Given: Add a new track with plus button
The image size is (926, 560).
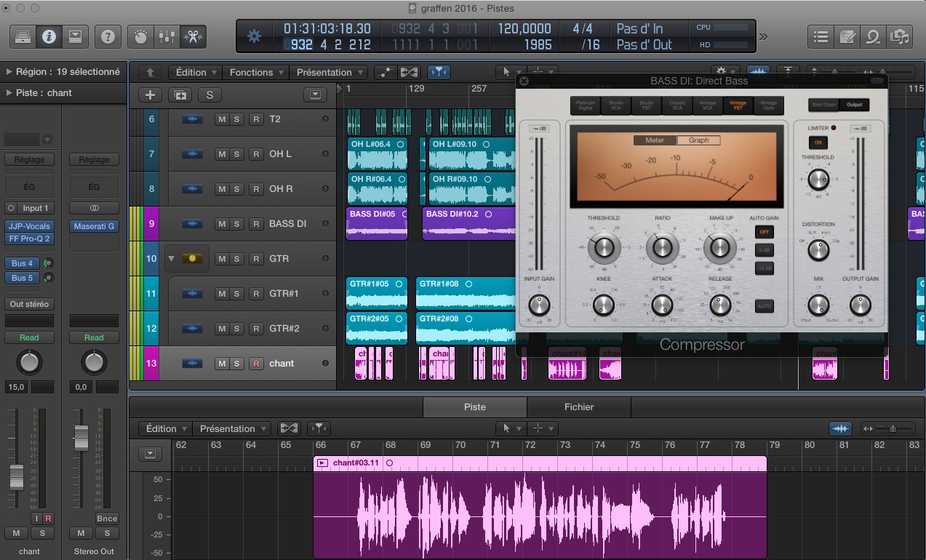Looking at the screenshot, I should pos(151,95).
